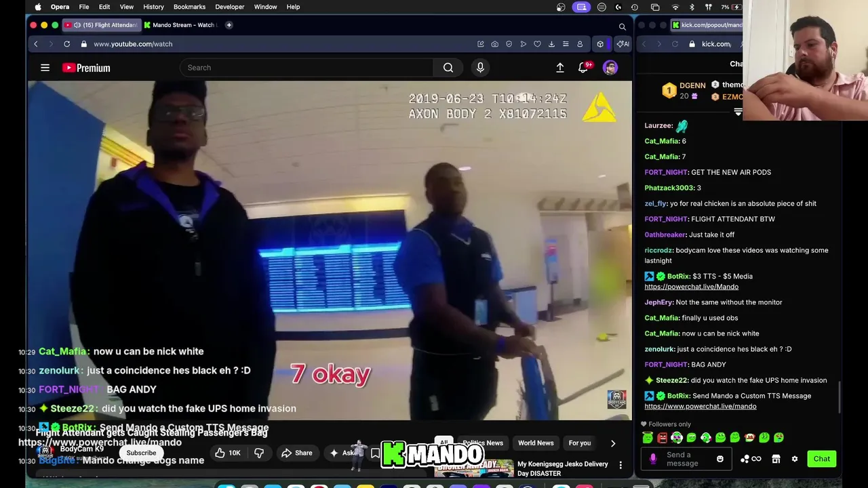Reload the YouTube page in Opera
Image resolution: width=868 pixels, height=488 pixels.
point(66,44)
